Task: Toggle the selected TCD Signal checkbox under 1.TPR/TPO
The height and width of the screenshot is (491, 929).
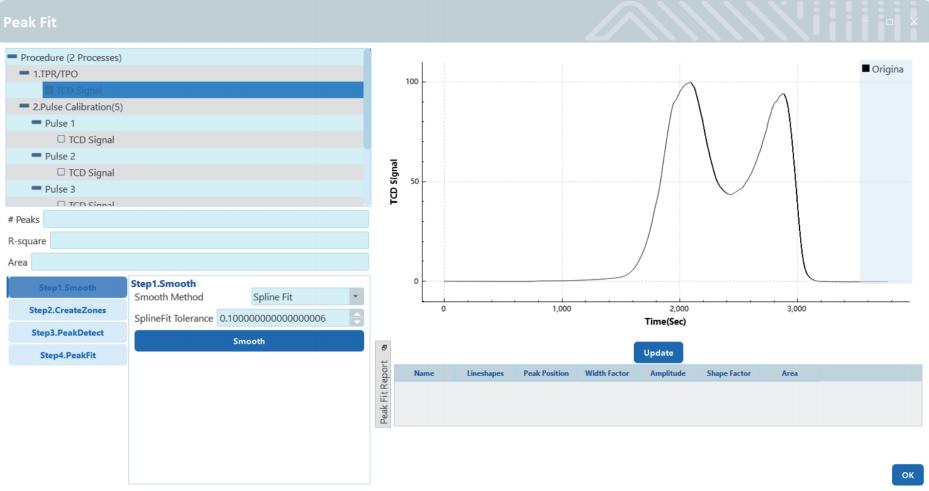Action: pyautogui.click(x=49, y=90)
